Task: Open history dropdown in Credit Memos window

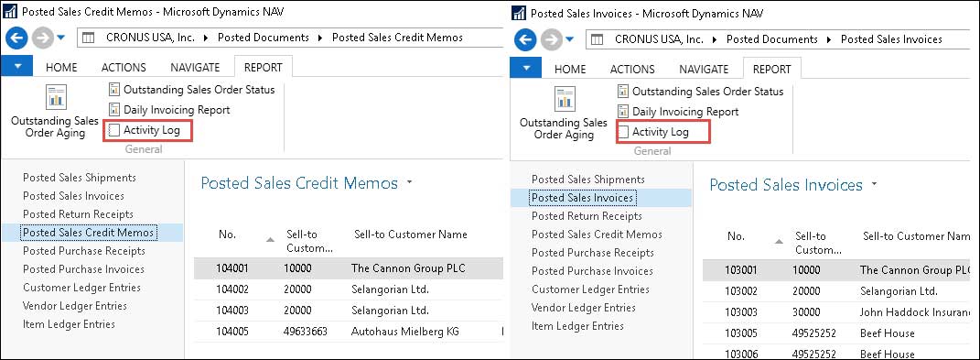Action: point(60,38)
